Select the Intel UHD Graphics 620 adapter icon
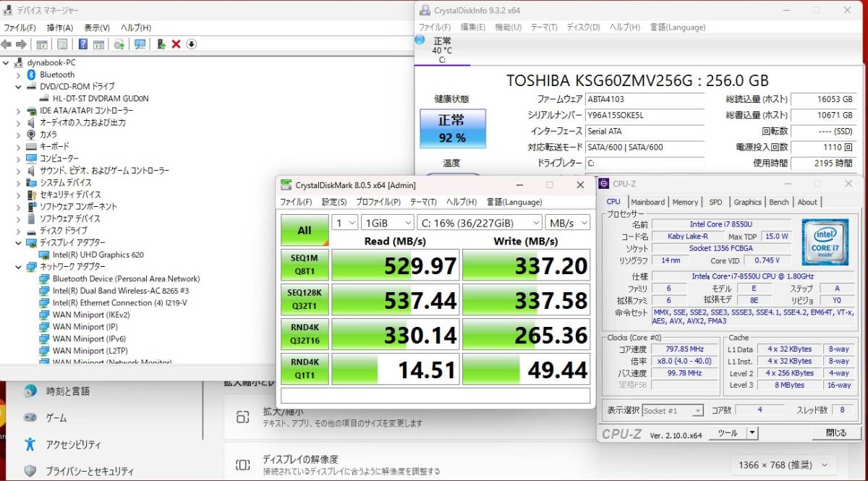Screen dimensions: 868x481 click(x=44, y=255)
